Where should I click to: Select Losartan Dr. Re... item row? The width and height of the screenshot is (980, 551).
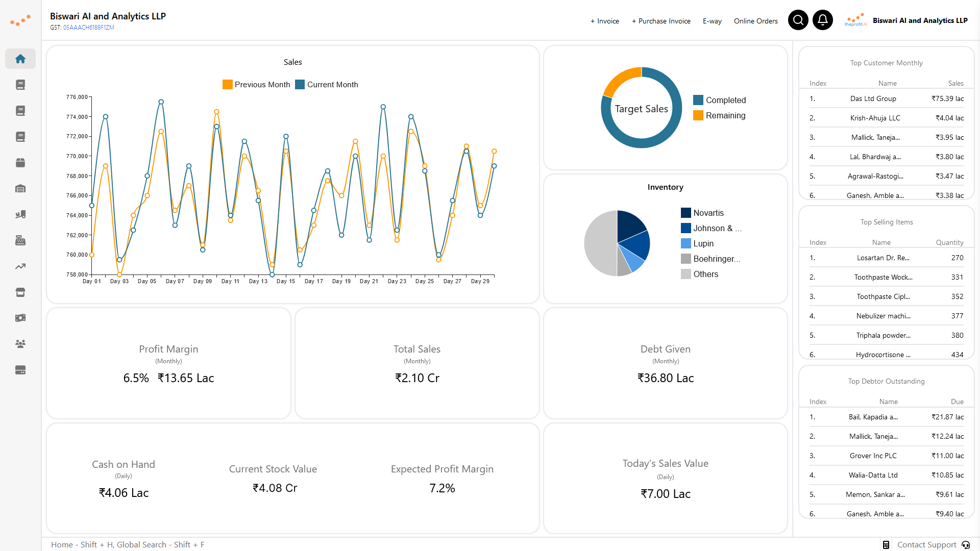click(x=887, y=258)
